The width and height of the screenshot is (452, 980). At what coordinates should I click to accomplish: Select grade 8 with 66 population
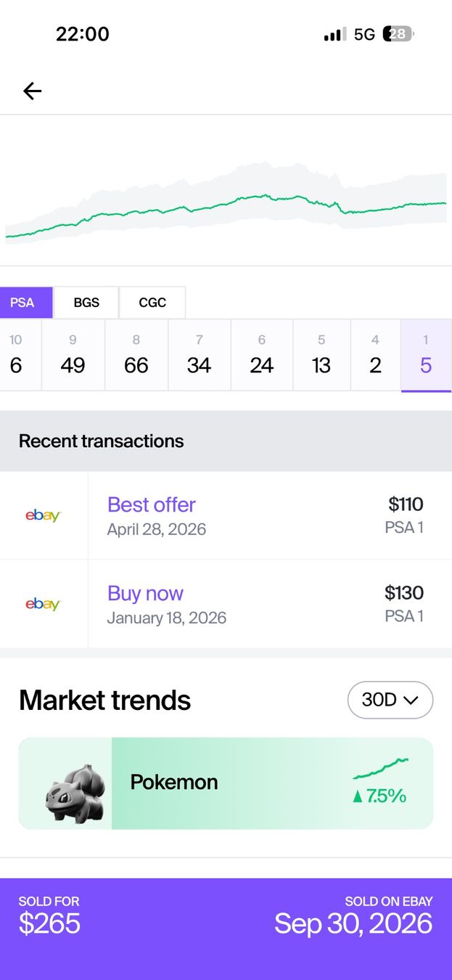[136, 356]
